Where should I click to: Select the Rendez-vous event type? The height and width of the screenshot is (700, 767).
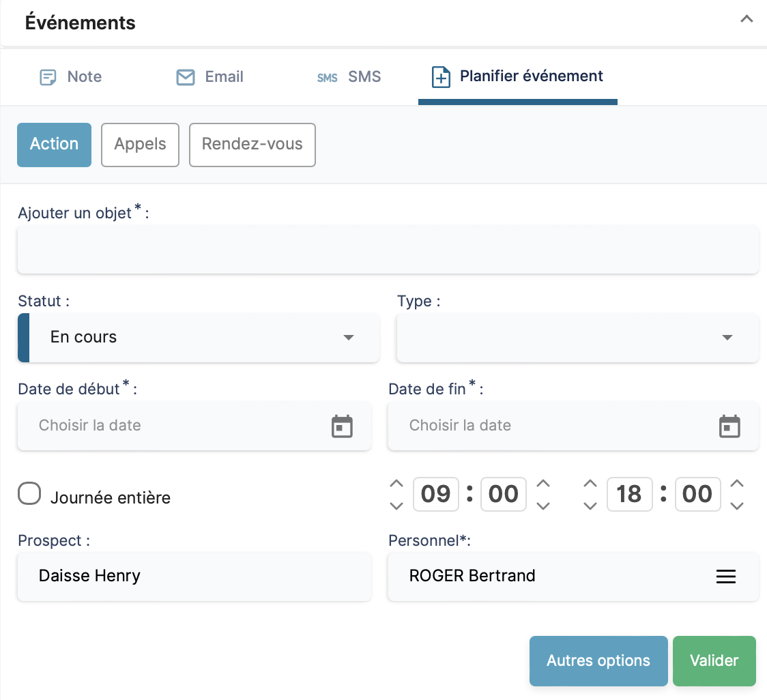coord(252,145)
